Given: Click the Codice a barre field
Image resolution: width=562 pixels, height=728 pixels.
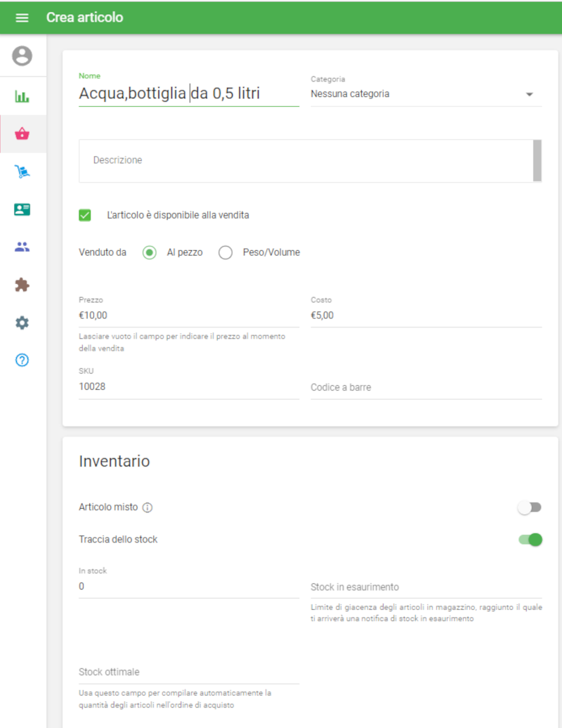Looking at the screenshot, I should coord(426,387).
